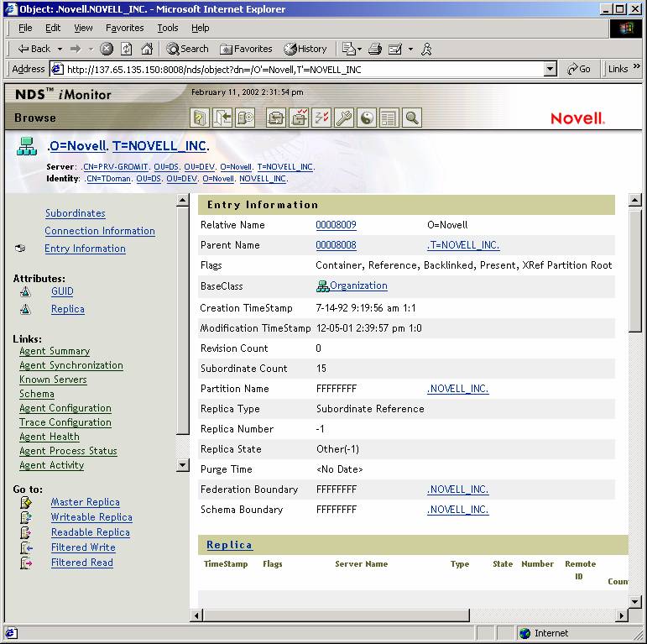This screenshot has height=644, width=647.
Task: Click inside the address URL field
Action: click(294, 70)
